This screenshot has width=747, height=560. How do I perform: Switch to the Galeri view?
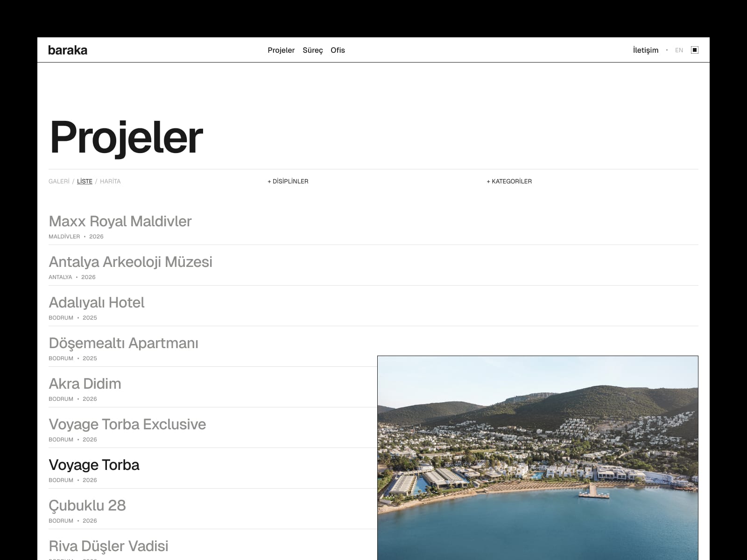[59, 181]
